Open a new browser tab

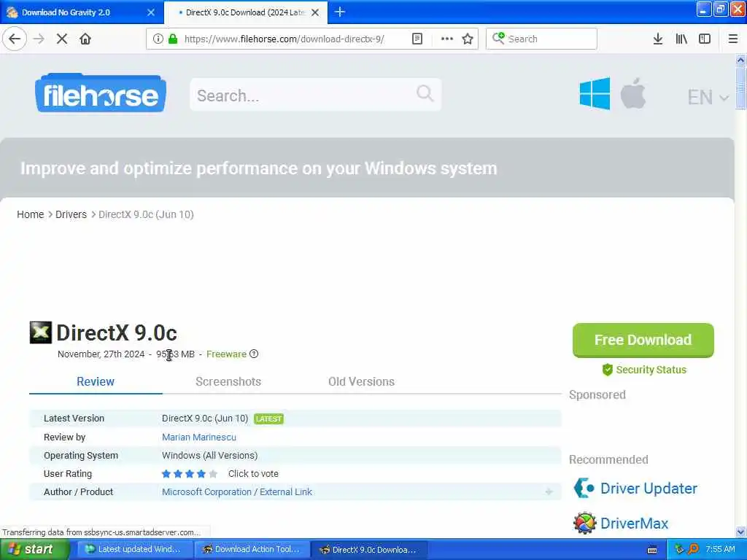click(340, 12)
